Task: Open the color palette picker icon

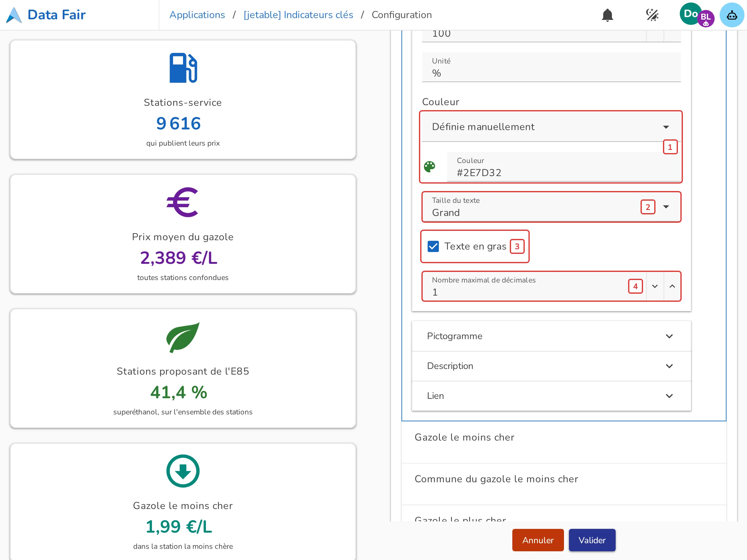Action: [x=429, y=166]
